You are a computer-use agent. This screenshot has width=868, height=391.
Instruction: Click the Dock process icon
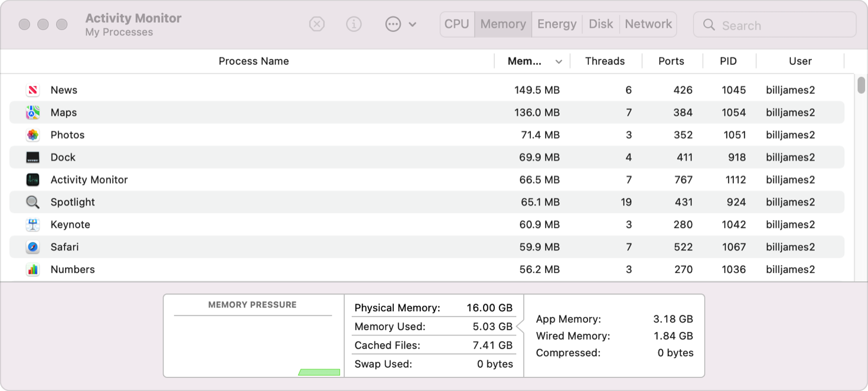click(x=33, y=157)
